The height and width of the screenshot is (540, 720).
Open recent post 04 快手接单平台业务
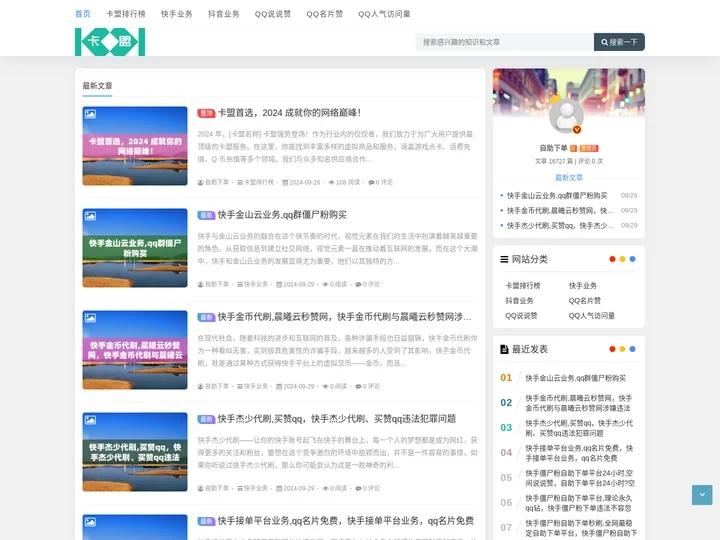click(x=579, y=453)
